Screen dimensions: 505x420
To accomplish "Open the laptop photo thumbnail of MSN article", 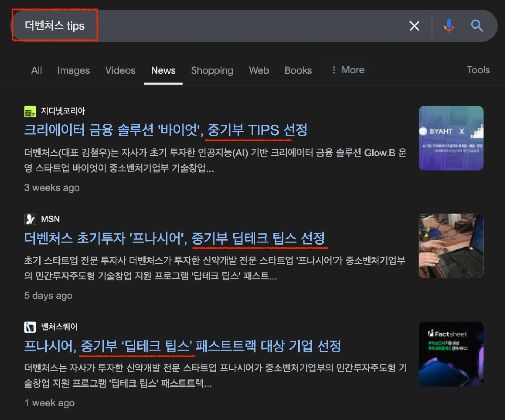I will click(x=451, y=246).
